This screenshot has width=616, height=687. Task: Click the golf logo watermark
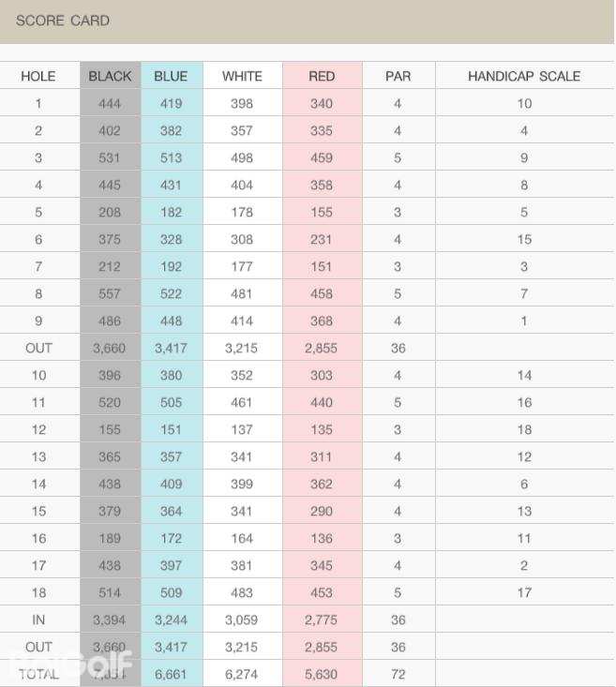click(x=70, y=665)
